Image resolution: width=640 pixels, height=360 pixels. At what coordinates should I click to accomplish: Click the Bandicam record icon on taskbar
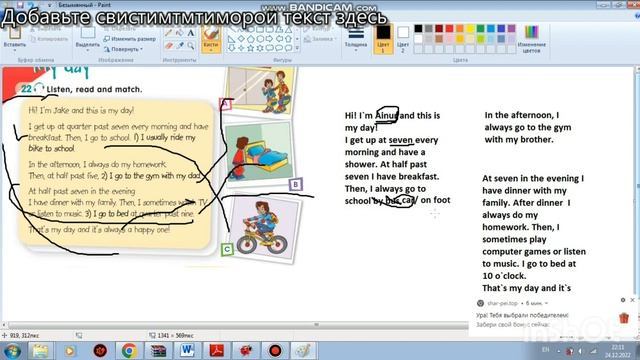275,351
